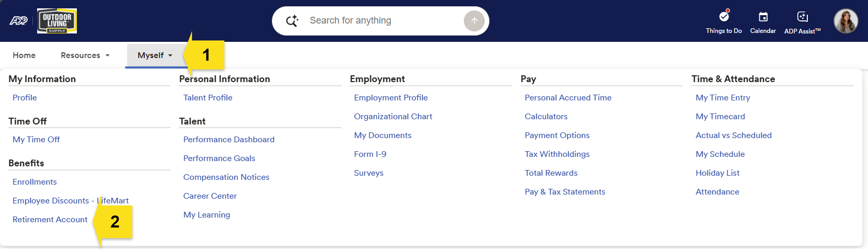Open Performance Dashboard link
This screenshot has height=250, width=868.
tap(229, 140)
